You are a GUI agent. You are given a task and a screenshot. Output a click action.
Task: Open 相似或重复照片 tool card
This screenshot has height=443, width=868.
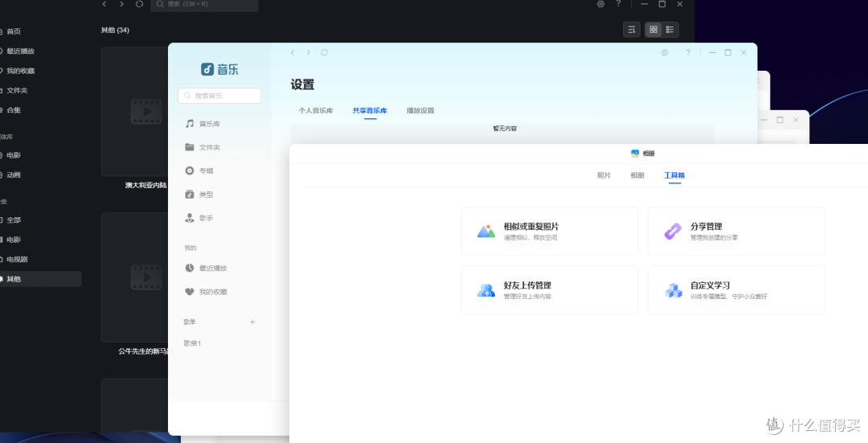[550, 232]
